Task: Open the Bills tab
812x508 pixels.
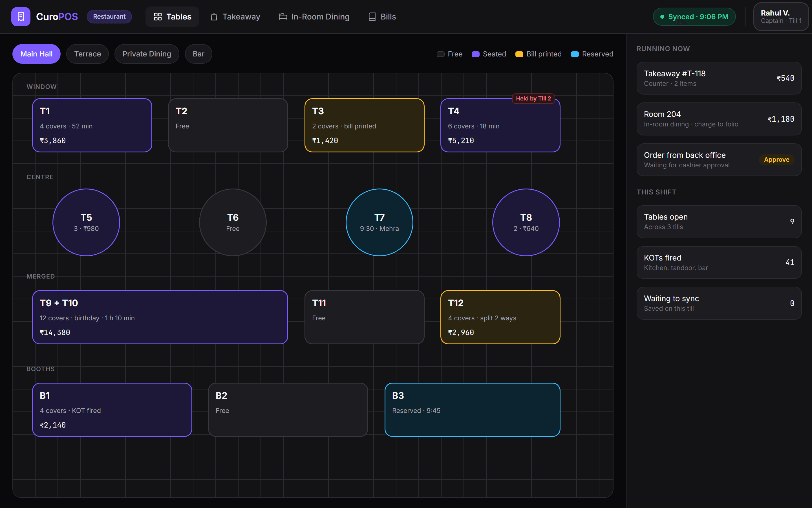Action: [x=382, y=16]
